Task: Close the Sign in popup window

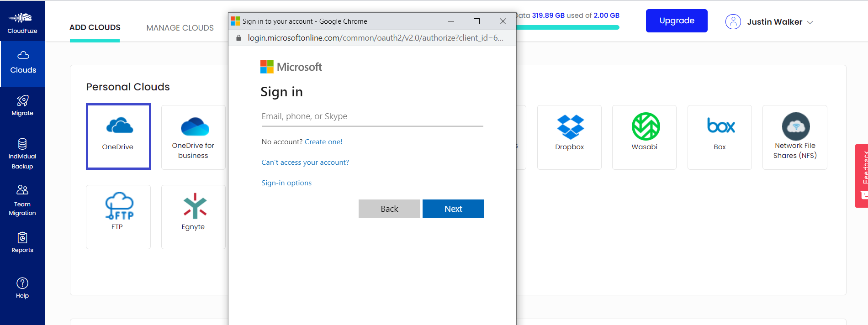Action: point(503,21)
